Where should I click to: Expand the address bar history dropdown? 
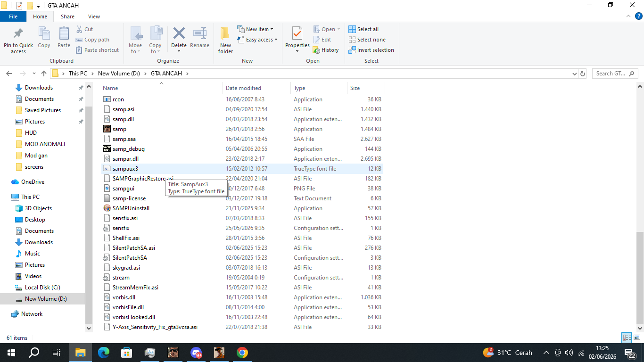[x=574, y=74]
